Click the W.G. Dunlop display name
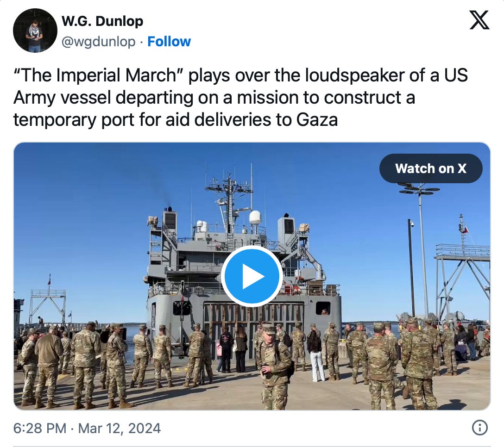This screenshot has height=447, width=504. pyautogui.click(x=102, y=21)
